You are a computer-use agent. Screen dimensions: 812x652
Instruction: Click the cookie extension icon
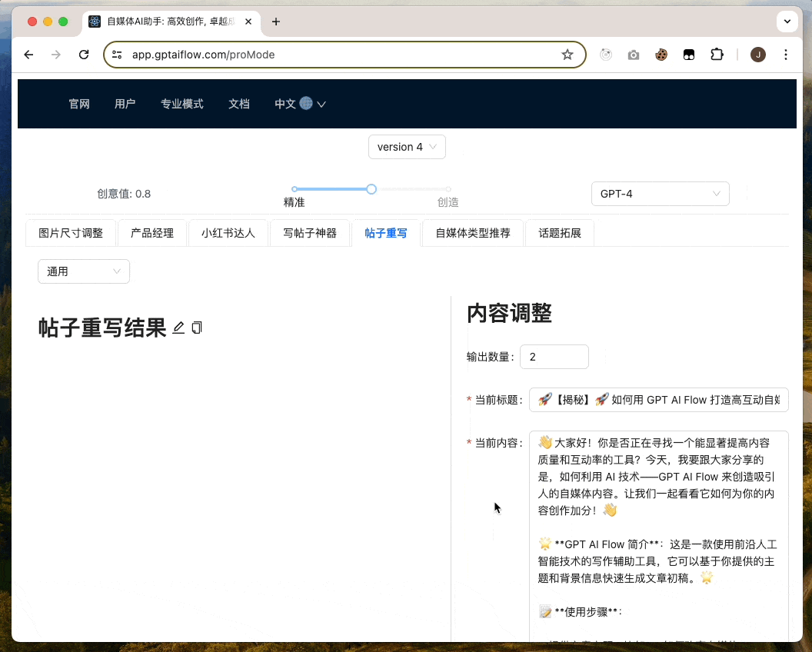[x=661, y=55]
